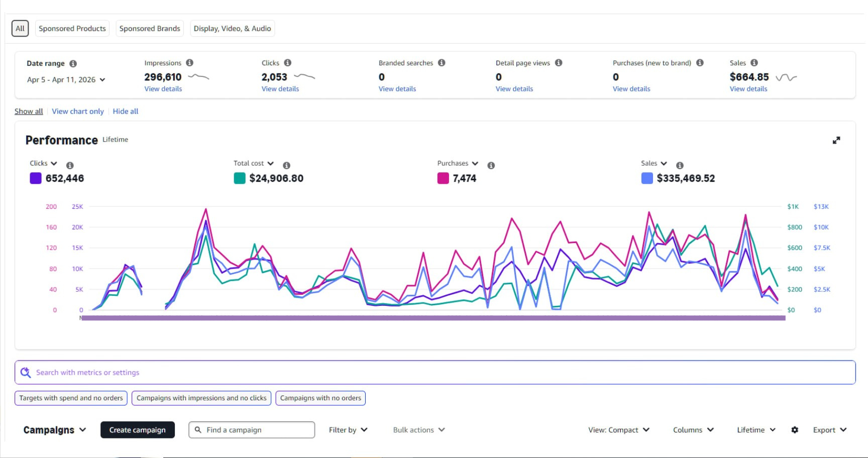This screenshot has width=868, height=458.
Task: Click magnifier icon in Find a campaign
Action: click(198, 430)
